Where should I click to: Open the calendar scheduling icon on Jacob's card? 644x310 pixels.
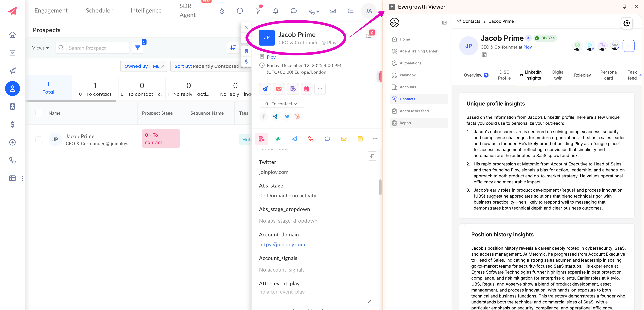[x=307, y=89]
